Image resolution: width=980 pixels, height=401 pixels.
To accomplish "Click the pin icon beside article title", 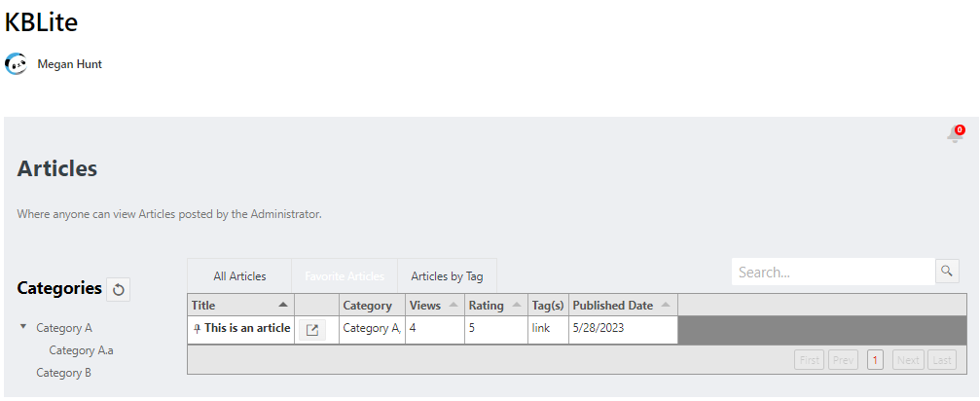I will point(197,329).
